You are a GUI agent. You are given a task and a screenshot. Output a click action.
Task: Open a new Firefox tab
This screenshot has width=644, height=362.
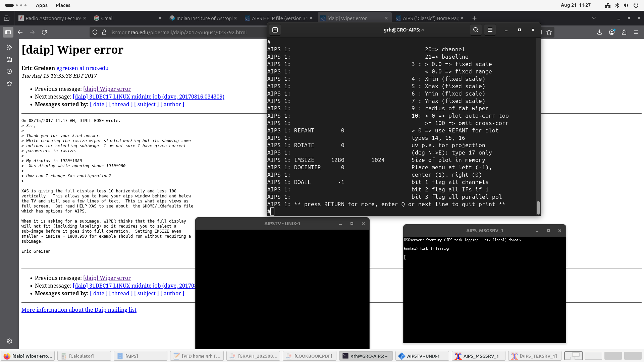[474, 18]
